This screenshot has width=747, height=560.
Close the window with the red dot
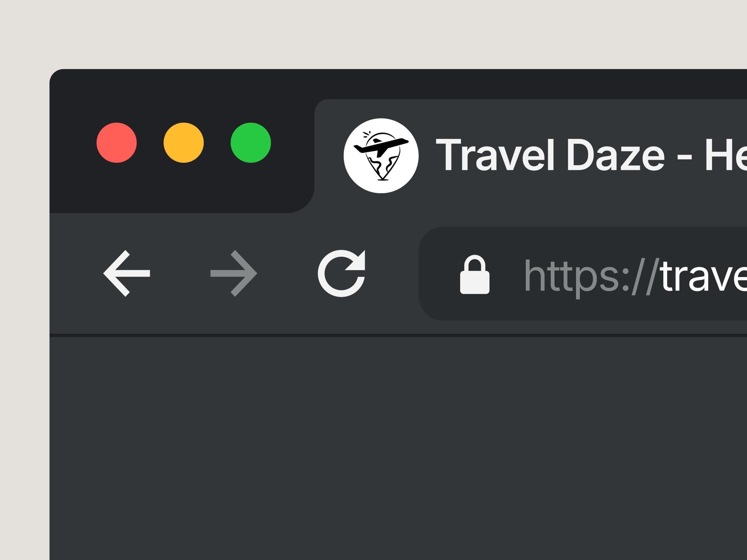(x=116, y=143)
